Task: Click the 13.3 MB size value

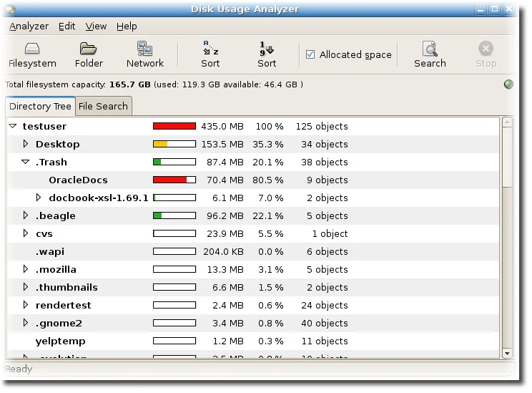Action: [225, 270]
